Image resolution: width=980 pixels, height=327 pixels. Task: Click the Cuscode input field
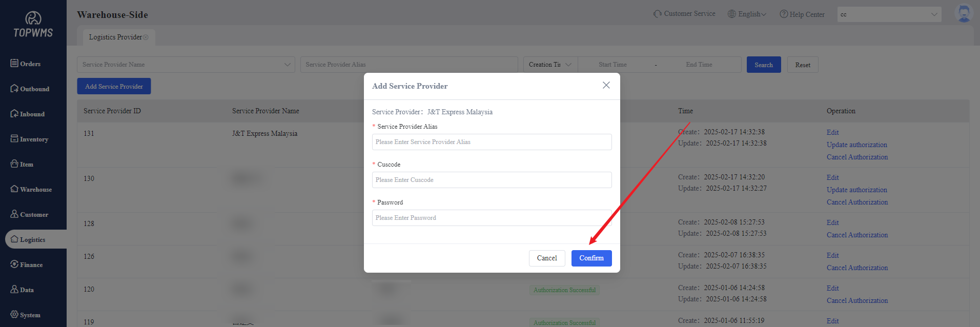coord(492,180)
